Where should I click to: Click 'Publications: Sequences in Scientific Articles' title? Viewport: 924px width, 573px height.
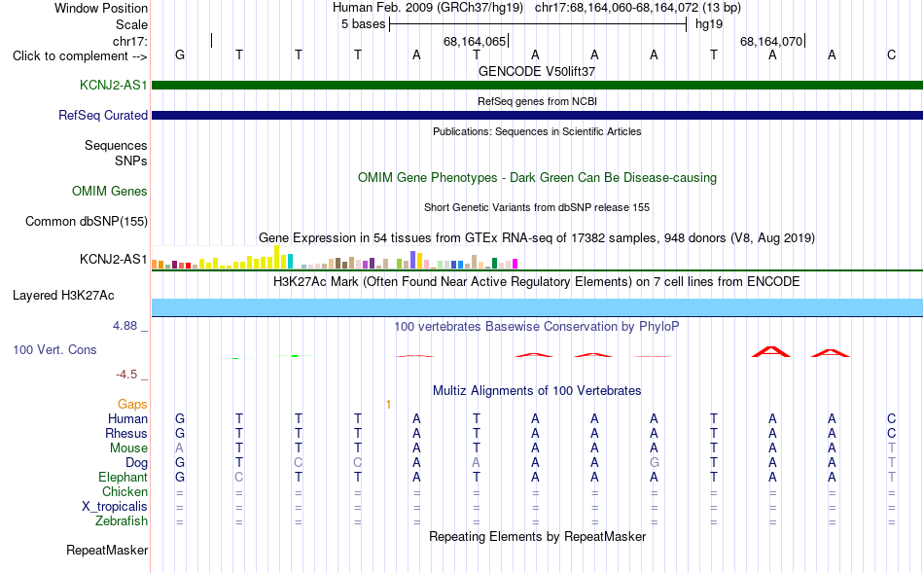click(537, 131)
